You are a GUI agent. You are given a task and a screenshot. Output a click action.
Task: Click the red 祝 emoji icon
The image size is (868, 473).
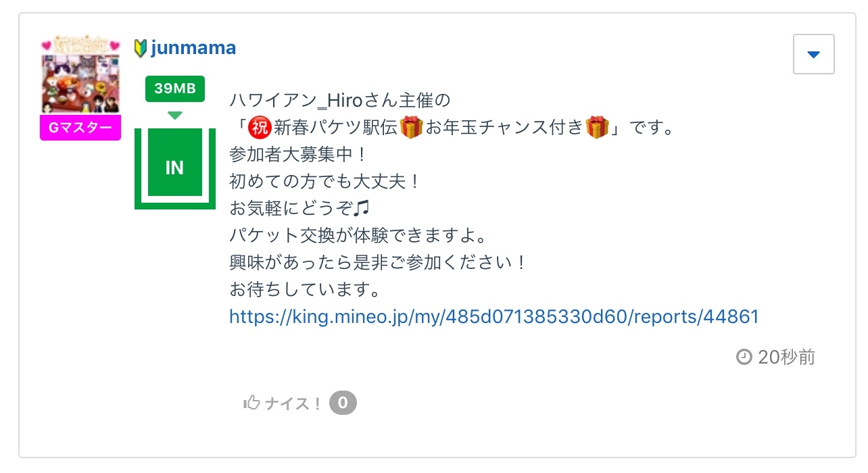coord(260,127)
